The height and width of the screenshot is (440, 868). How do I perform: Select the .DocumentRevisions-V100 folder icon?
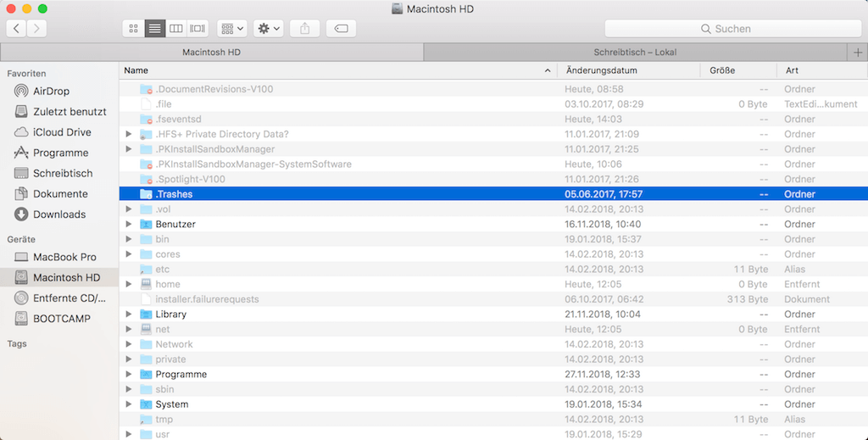(x=146, y=89)
